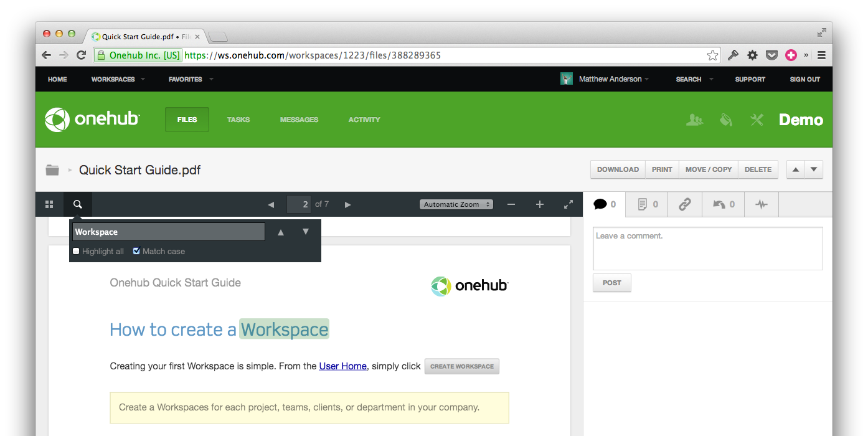Click the Create Workspace button in PDF
Viewport: 868px width, 436px height.
pyautogui.click(x=462, y=366)
